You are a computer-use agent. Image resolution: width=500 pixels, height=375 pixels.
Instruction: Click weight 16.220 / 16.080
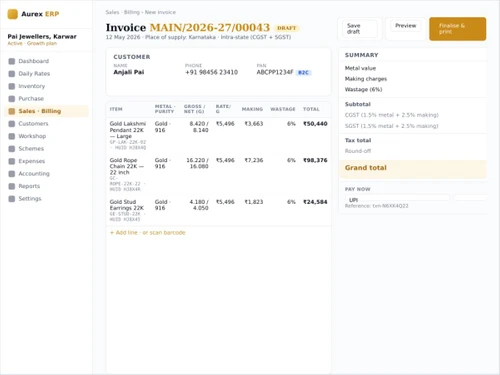[197, 163]
